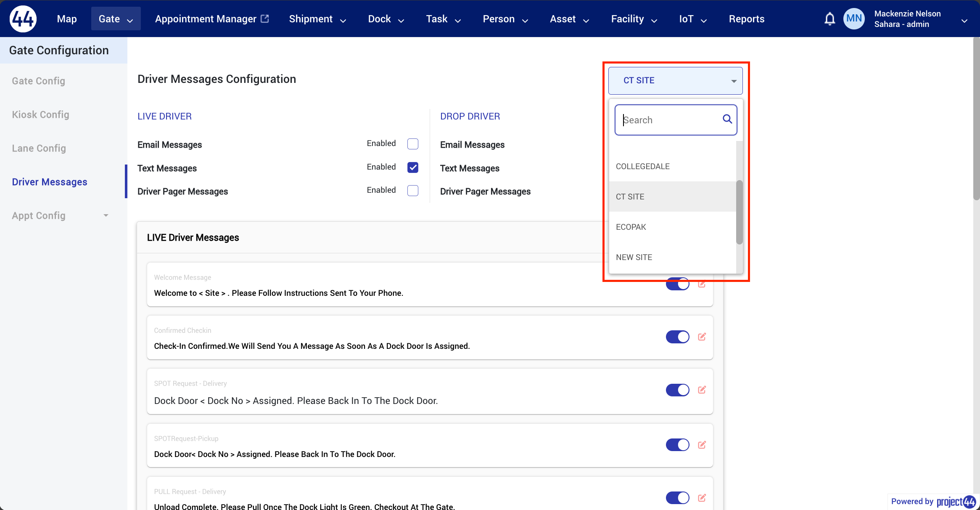The image size is (980, 510).
Task: Open the user account menu chevron
Action: pyautogui.click(x=964, y=20)
